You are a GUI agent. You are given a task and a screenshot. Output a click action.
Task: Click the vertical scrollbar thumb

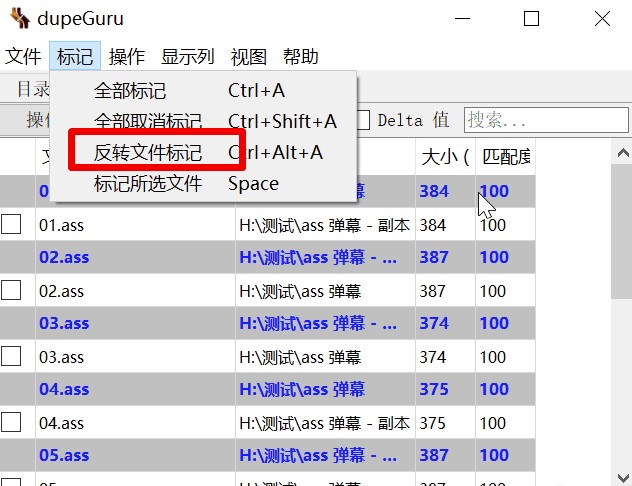point(622,232)
